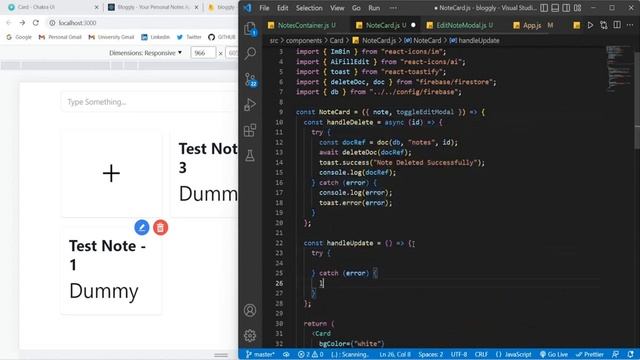Split the editor to the right
This screenshot has height=360, width=640.
pos(617,25)
